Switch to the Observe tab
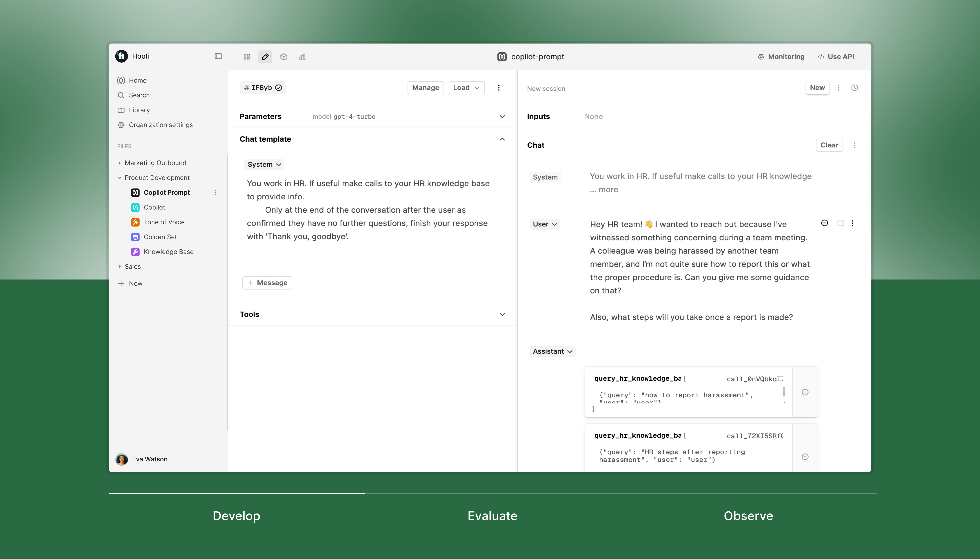The image size is (980, 559). [x=748, y=516]
